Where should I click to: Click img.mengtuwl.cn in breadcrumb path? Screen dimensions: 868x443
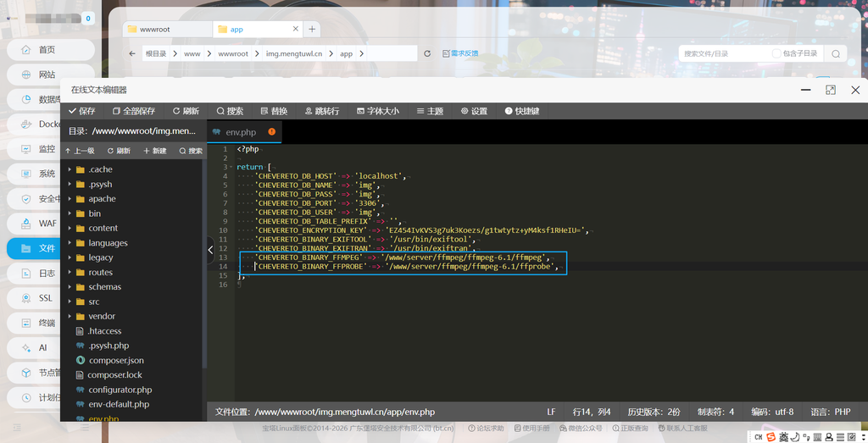coord(294,53)
